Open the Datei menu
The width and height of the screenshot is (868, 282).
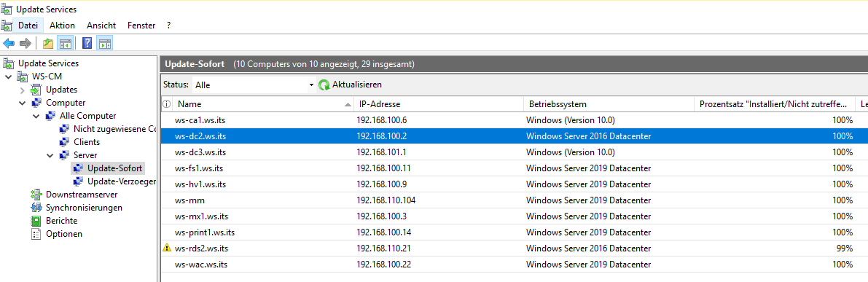(28, 26)
